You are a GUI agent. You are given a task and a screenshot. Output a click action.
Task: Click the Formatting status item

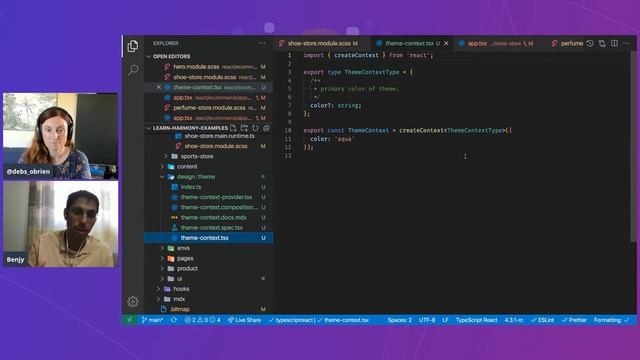pos(611,320)
